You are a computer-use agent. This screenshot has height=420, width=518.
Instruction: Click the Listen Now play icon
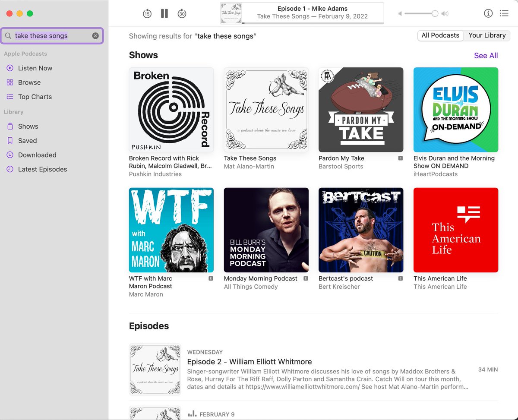tap(10, 68)
